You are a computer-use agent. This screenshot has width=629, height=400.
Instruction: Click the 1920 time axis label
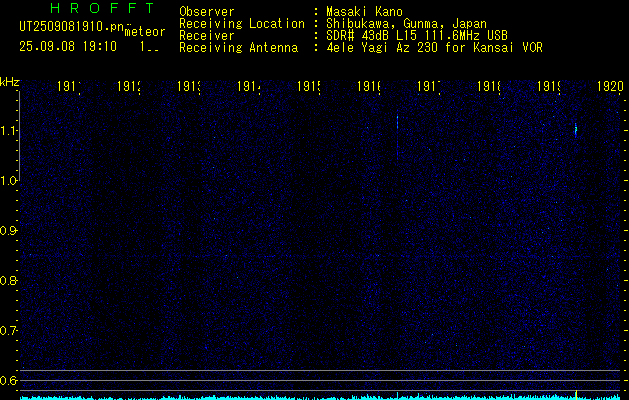pos(610,86)
